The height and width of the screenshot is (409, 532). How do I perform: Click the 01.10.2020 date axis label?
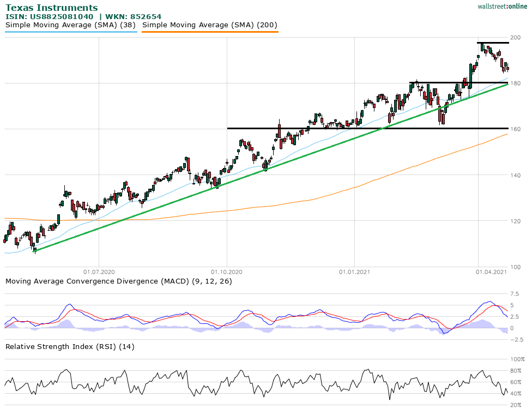point(227,271)
